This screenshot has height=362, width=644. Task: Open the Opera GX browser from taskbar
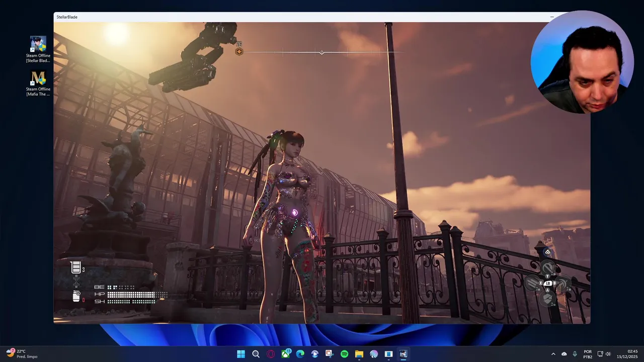click(x=271, y=354)
